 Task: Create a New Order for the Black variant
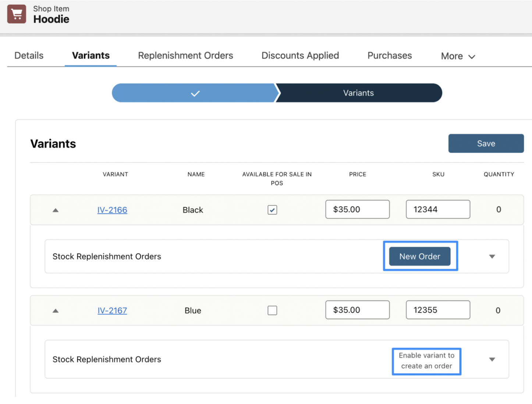pos(420,256)
